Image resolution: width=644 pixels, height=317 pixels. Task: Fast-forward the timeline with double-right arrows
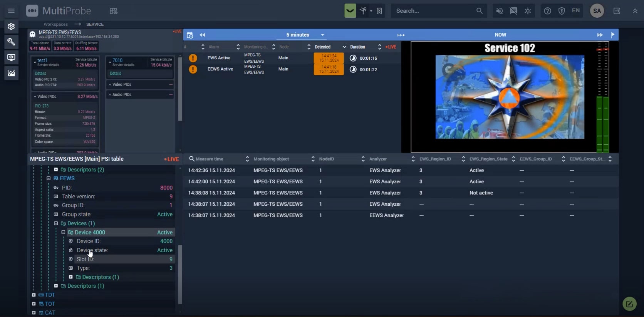(600, 35)
